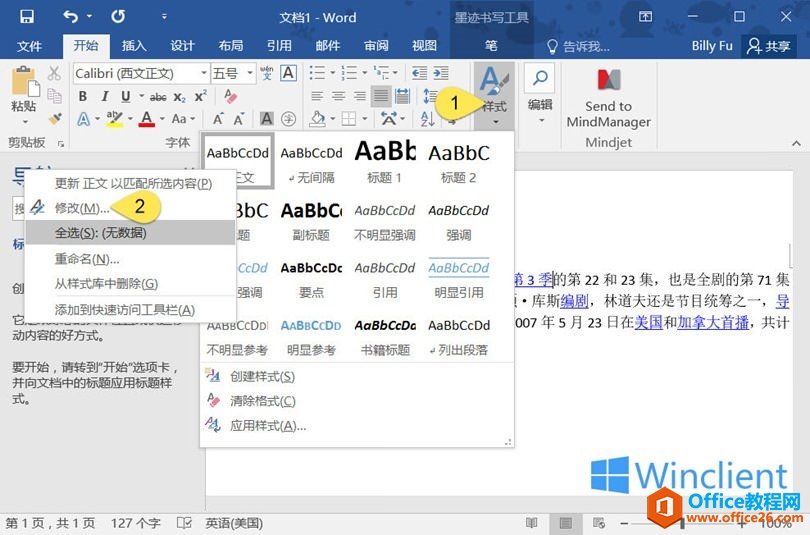The image size is (810, 535).
Task: Click the Send to MindManager icon
Action: [609, 80]
